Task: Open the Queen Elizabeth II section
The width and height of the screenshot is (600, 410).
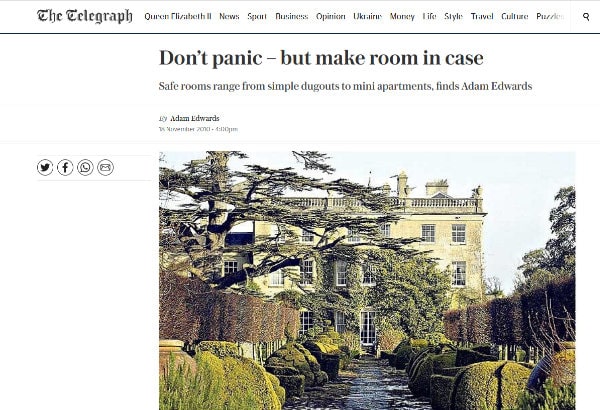Action: (178, 16)
